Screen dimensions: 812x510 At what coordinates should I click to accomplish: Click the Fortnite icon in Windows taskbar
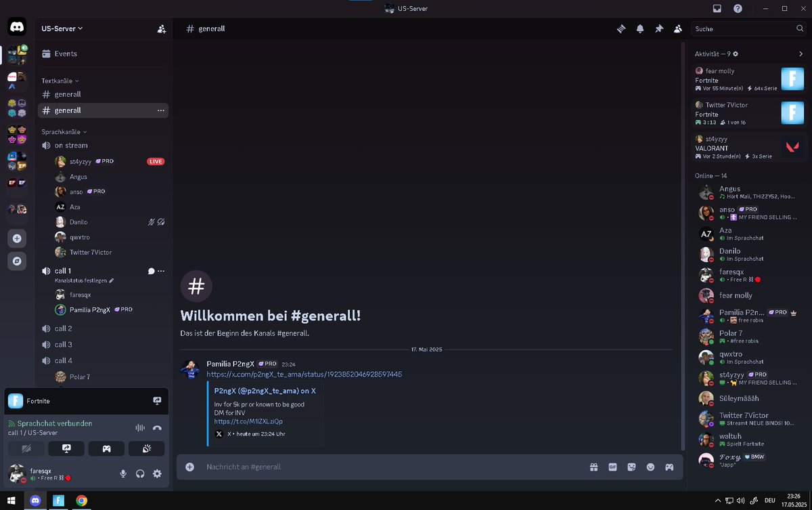58,501
